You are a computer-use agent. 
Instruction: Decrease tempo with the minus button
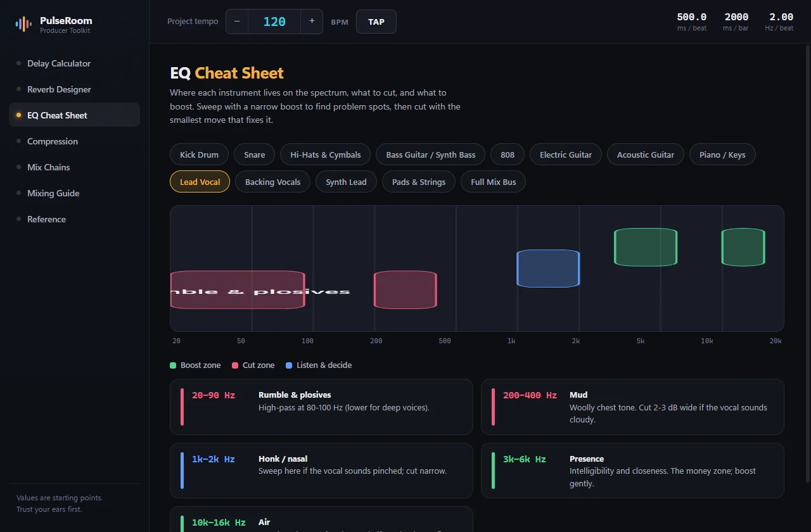click(237, 22)
